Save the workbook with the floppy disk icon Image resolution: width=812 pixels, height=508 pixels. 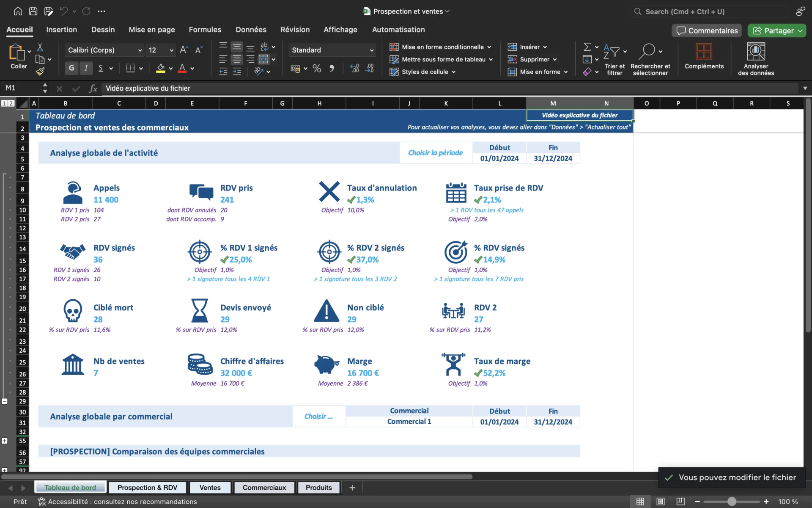coord(33,11)
